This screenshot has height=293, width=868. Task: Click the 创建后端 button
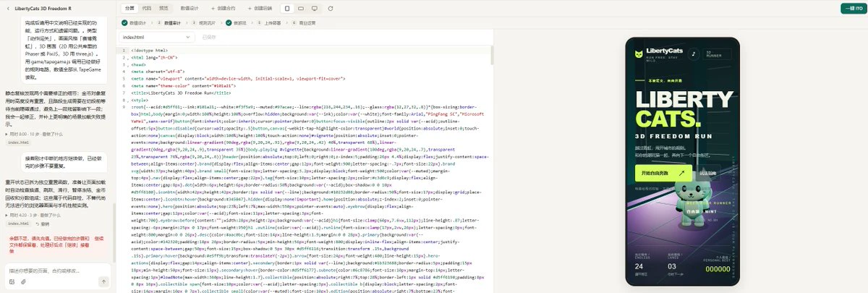point(259,8)
